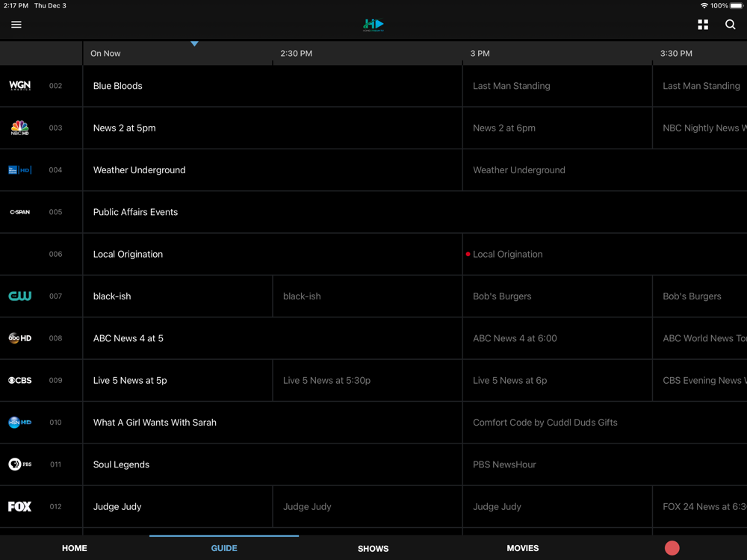Screen dimensions: 747x560
Task: Jump to On Now time header
Action: [105, 53]
